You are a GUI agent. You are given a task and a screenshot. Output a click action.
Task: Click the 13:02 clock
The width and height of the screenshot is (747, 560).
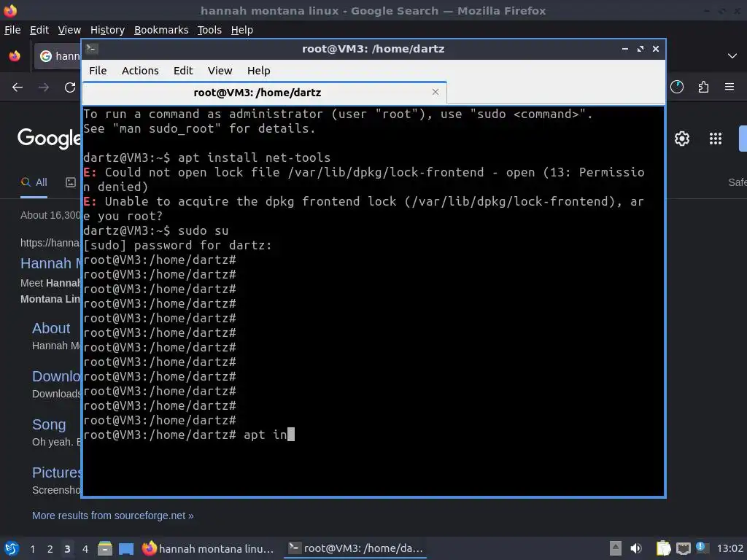[x=729, y=548]
